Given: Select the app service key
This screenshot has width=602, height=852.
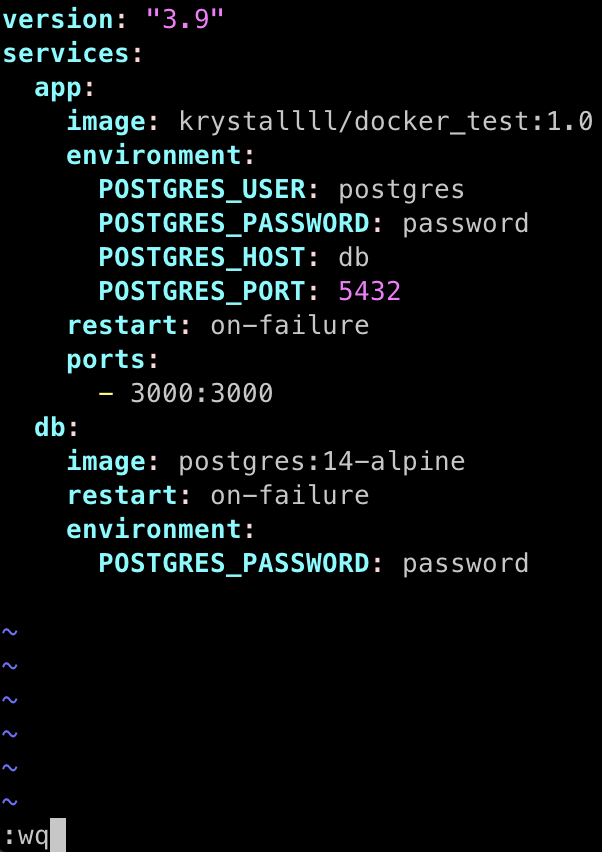Looking at the screenshot, I should tap(58, 88).
